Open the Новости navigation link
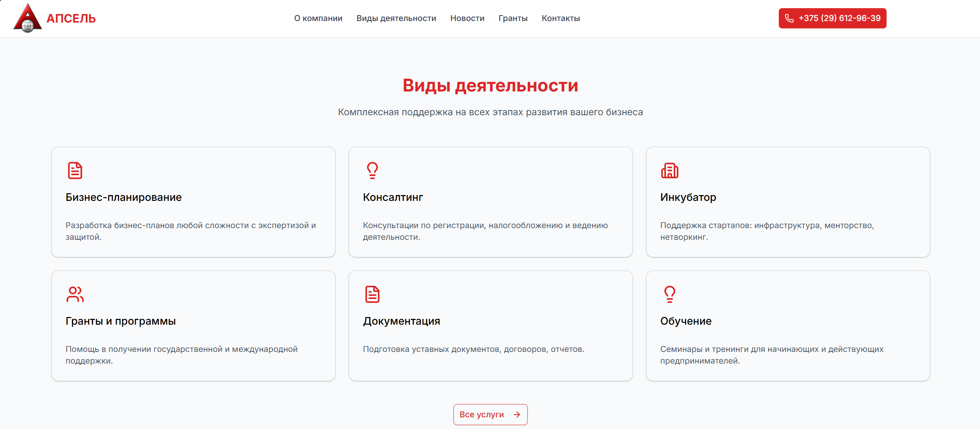 (467, 18)
